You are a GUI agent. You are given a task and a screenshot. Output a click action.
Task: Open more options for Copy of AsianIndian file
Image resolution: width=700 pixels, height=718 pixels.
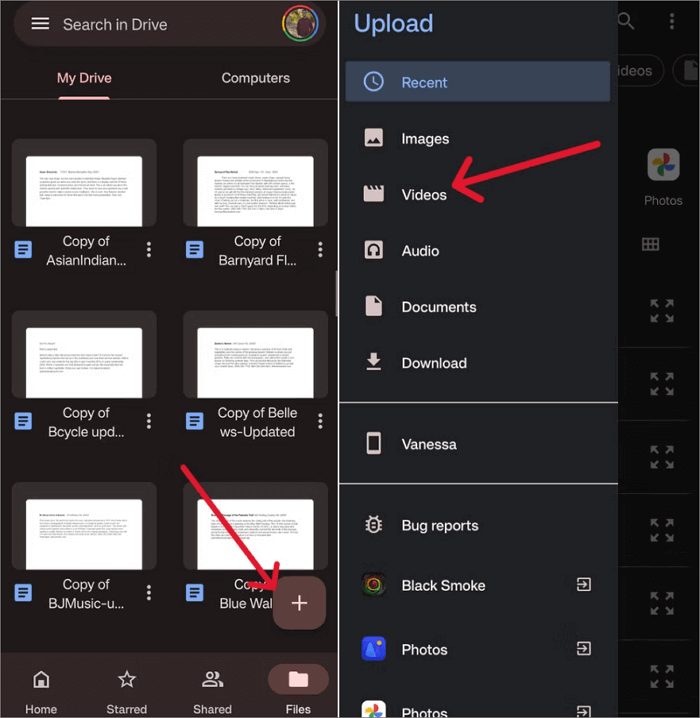click(x=149, y=250)
